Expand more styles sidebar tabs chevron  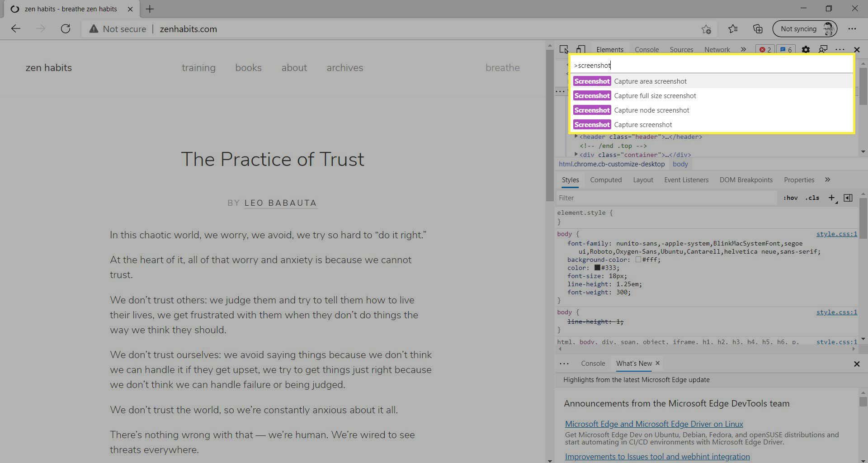tap(827, 180)
